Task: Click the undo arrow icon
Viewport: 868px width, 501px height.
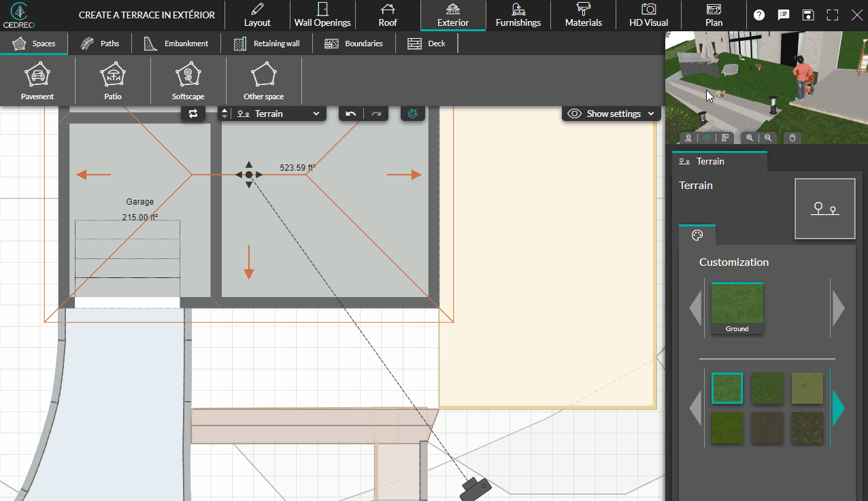Action: click(x=351, y=114)
